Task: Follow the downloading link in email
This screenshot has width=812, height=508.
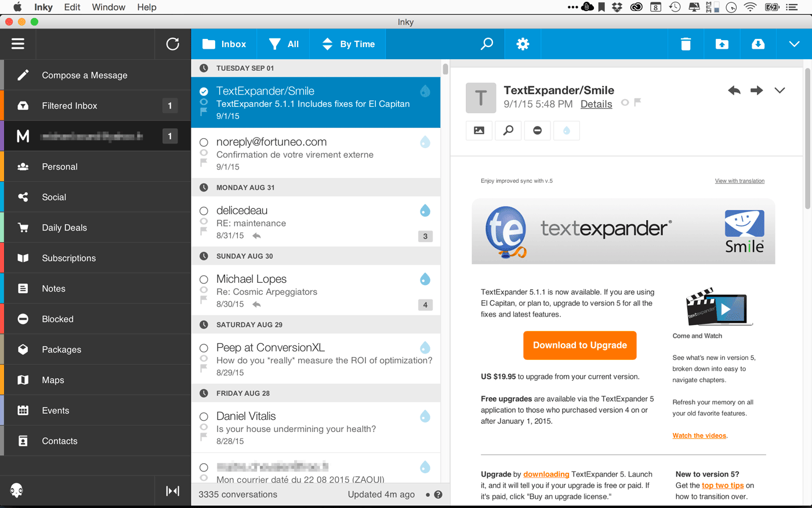Action: (x=546, y=474)
